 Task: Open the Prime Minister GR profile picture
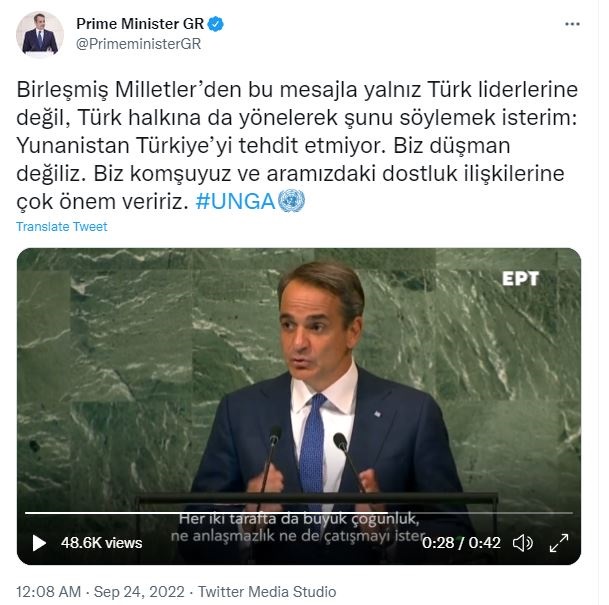(x=40, y=35)
